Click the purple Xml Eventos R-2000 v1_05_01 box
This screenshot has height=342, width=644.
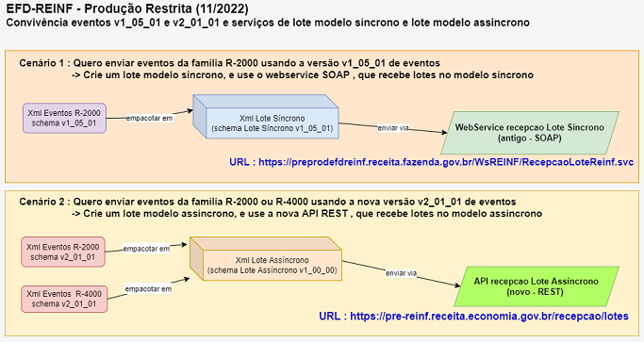(64, 119)
